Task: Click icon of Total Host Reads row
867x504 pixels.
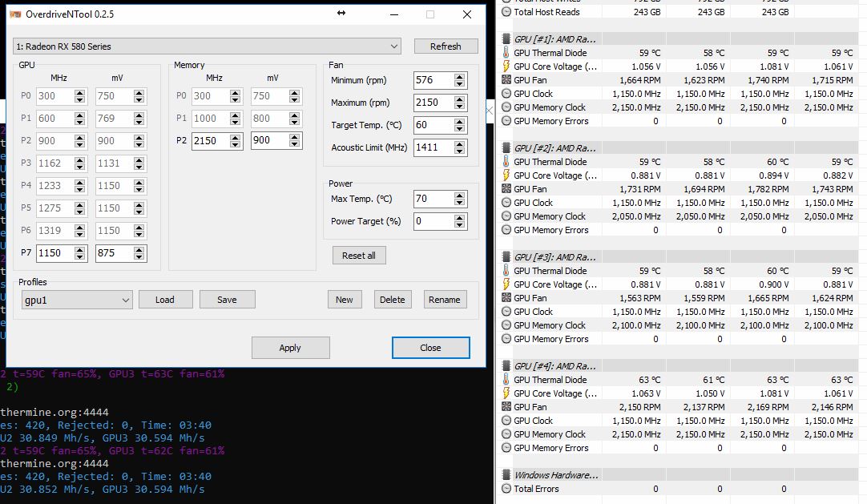Action: pos(506,11)
